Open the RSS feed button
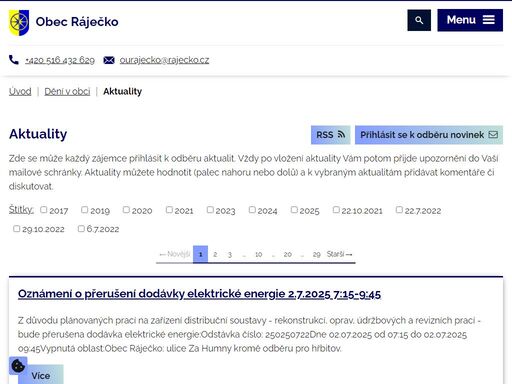This screenshot has width=512, height=384. [331, 135]
